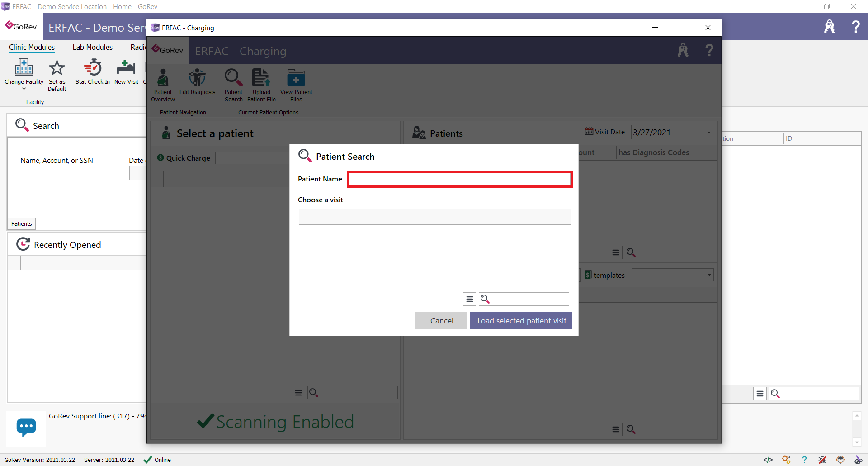Click user figure icon in Home header

point(829,27)
